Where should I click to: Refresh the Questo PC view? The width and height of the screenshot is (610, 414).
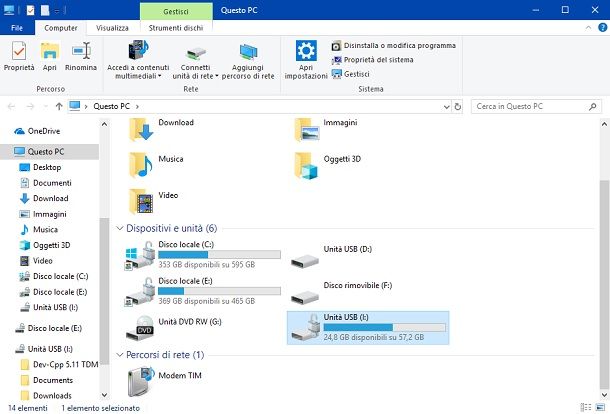458,106
